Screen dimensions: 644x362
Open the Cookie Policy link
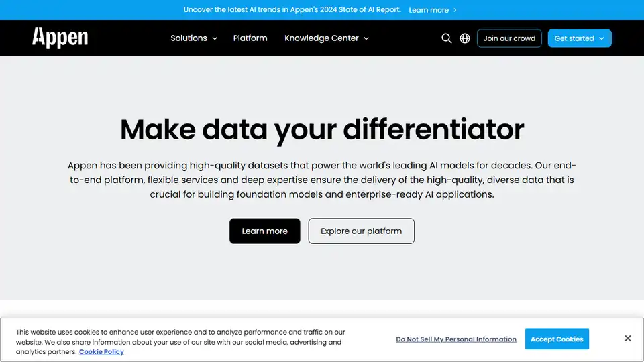click(x=101, y=352)
